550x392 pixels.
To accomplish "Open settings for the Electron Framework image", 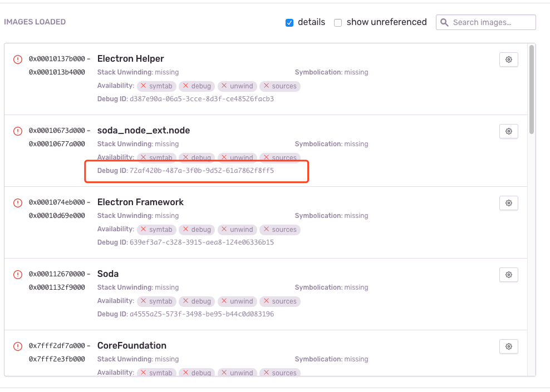I will coord(508,203).
